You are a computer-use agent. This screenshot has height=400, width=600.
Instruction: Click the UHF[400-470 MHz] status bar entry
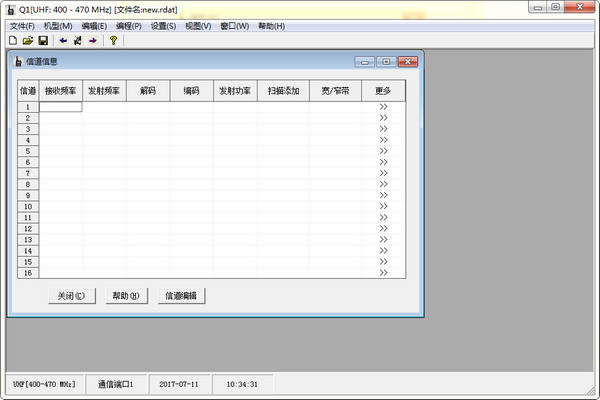[44, 384]
